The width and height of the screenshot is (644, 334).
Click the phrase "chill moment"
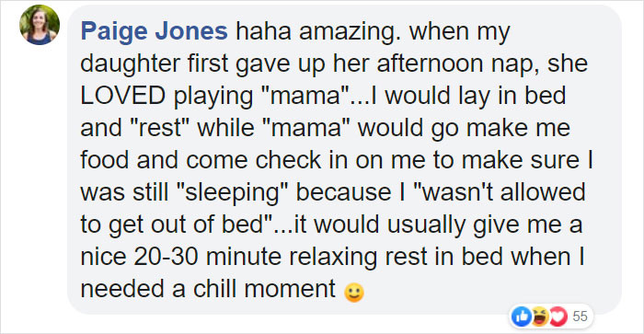coord(264,289)
